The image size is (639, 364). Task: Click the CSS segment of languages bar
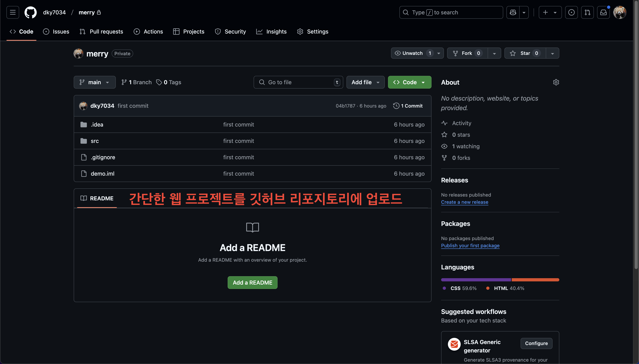(x=476, y=280)
